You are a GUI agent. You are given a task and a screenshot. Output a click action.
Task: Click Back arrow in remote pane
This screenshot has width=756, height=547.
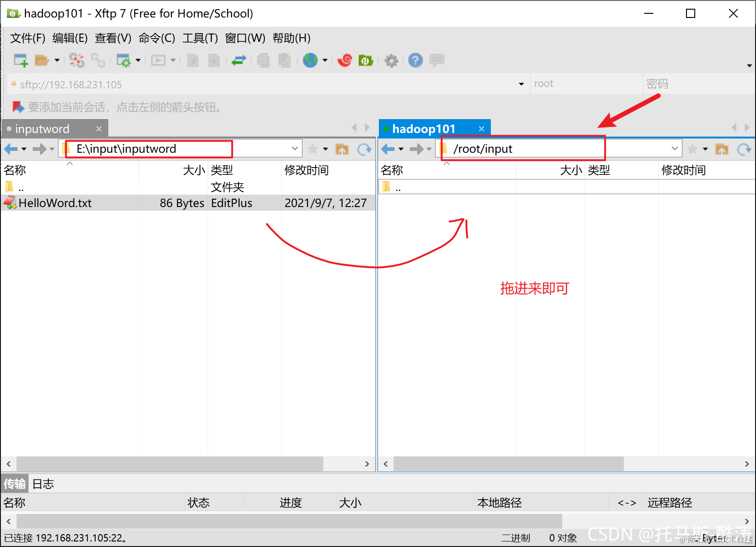[388, 149]
